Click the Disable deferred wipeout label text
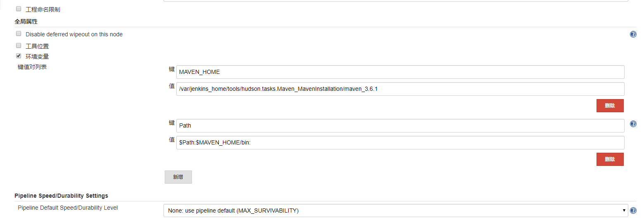This screenshot has width=644, height=220. 74,34
